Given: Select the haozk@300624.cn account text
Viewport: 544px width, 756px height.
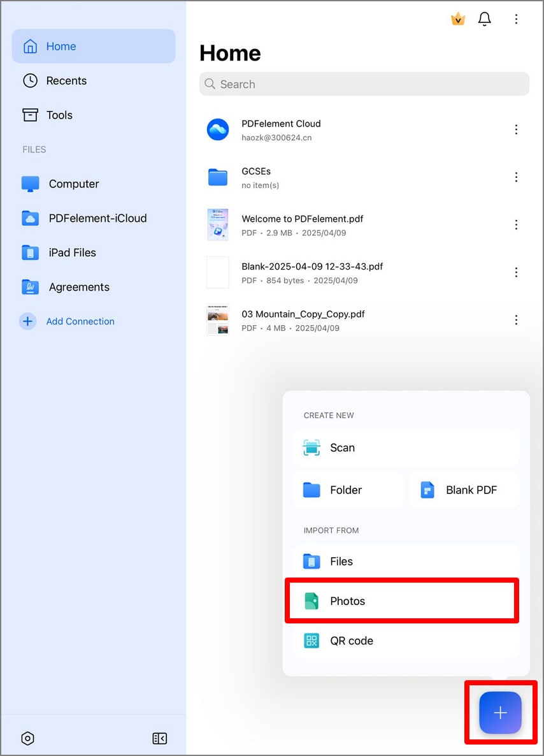Looking at the screenshot, I should point(276,138).
